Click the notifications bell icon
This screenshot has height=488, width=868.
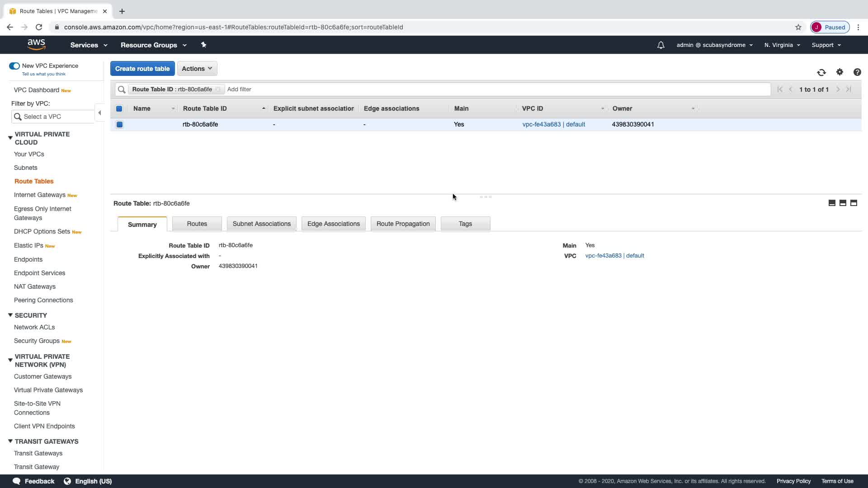click(x=660, y=45)
